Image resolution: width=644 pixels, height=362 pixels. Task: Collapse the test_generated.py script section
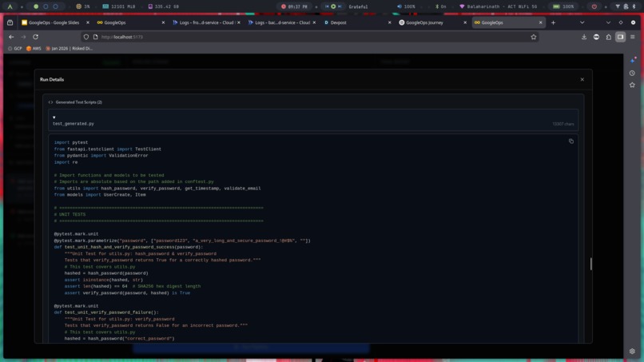(54, 117)
